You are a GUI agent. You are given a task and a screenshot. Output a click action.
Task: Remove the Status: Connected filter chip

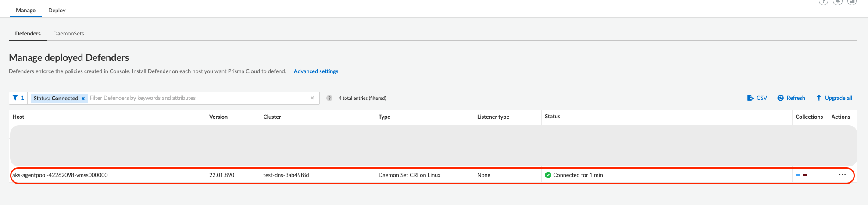83,99
